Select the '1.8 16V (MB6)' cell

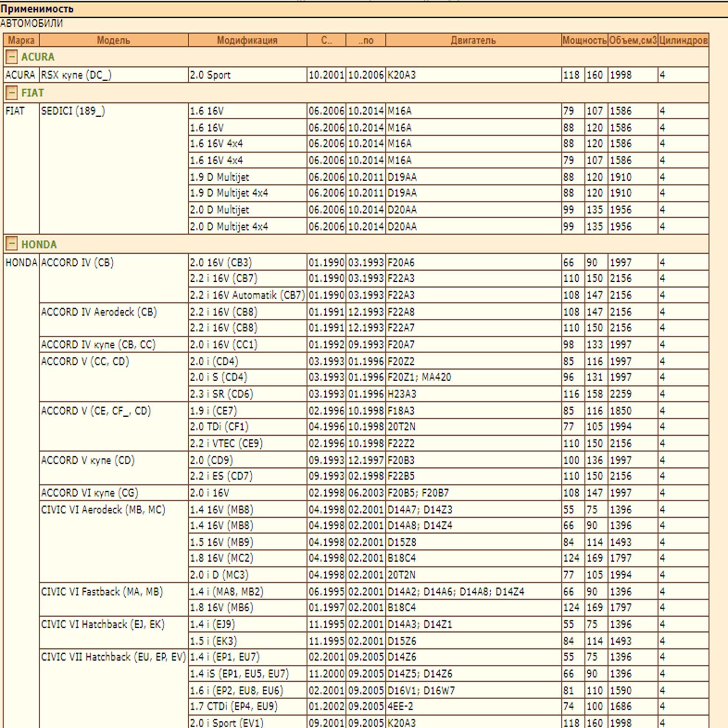(247, 607)
